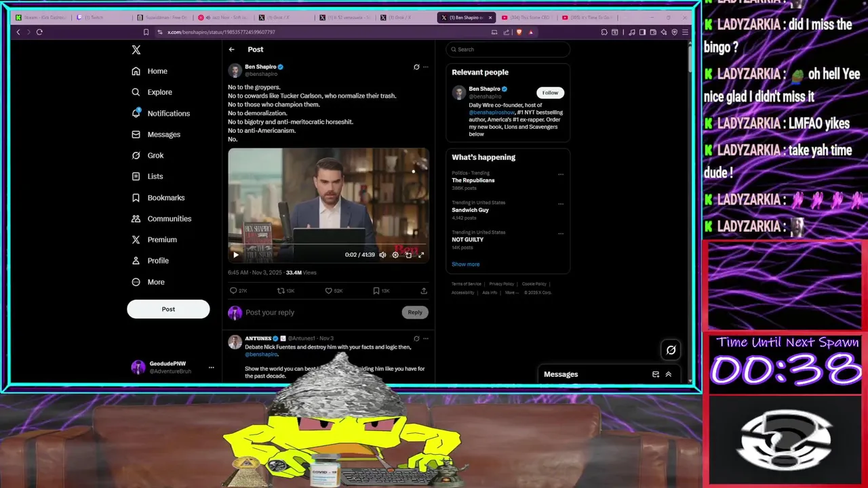Open Sandwich Guy trending topic
The width and height of the screenshot is (868, 488).
470,210
